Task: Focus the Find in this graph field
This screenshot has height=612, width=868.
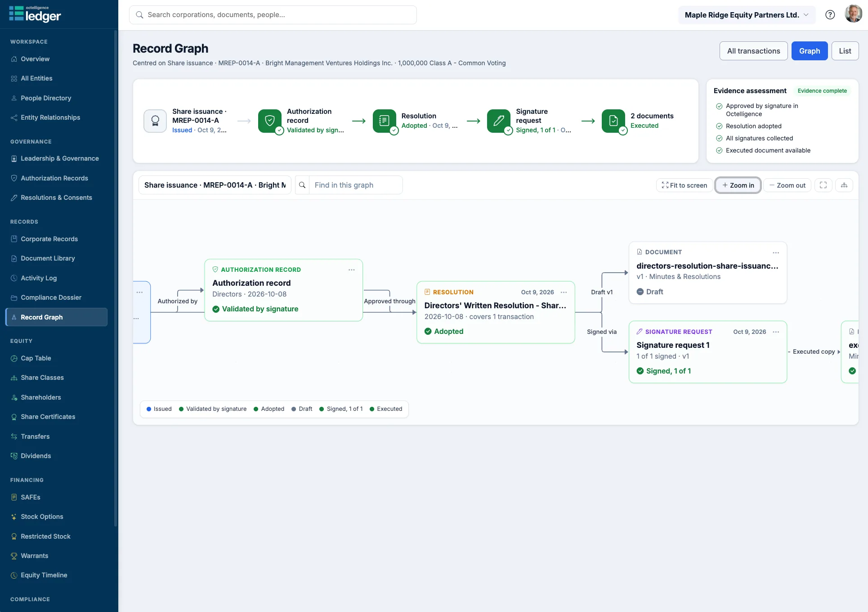Action: (x=356, y=185)
